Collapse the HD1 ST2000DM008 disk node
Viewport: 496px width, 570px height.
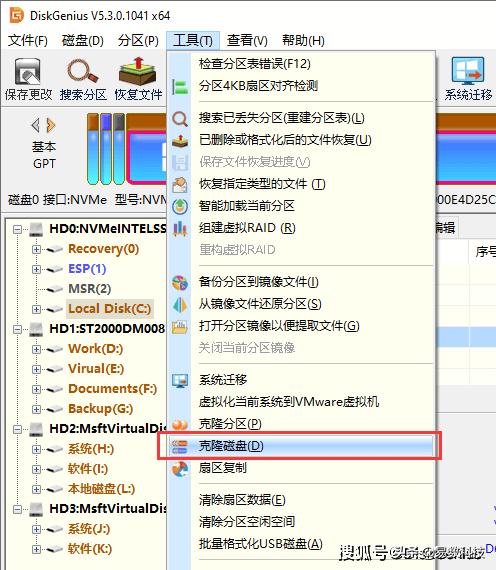17,329
